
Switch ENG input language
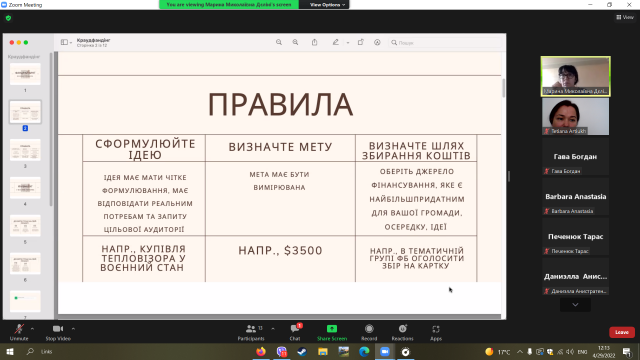pyautogui.click(x=582, y=351)
